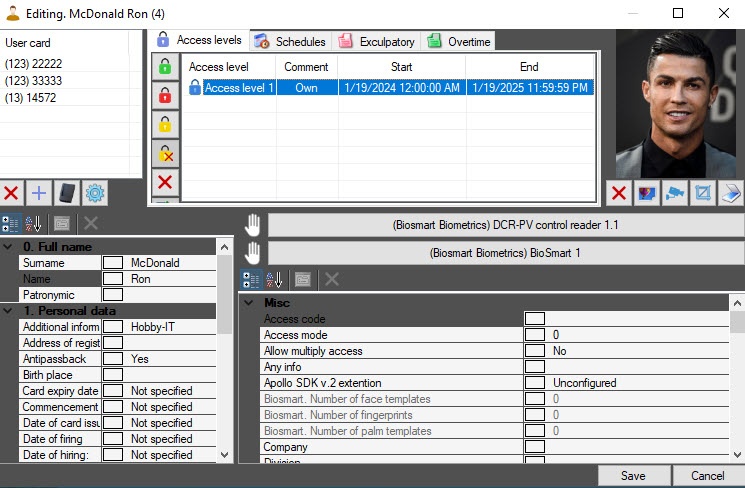This screenshot has height=488, width=745.
Task: Toggle the checkbox next to Patronymic
Action: (x=113, y=295)
